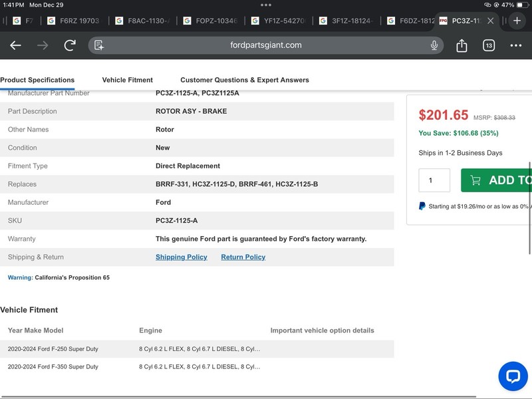
Task: Open the share sheet icon
Action: tap(462, 45)
